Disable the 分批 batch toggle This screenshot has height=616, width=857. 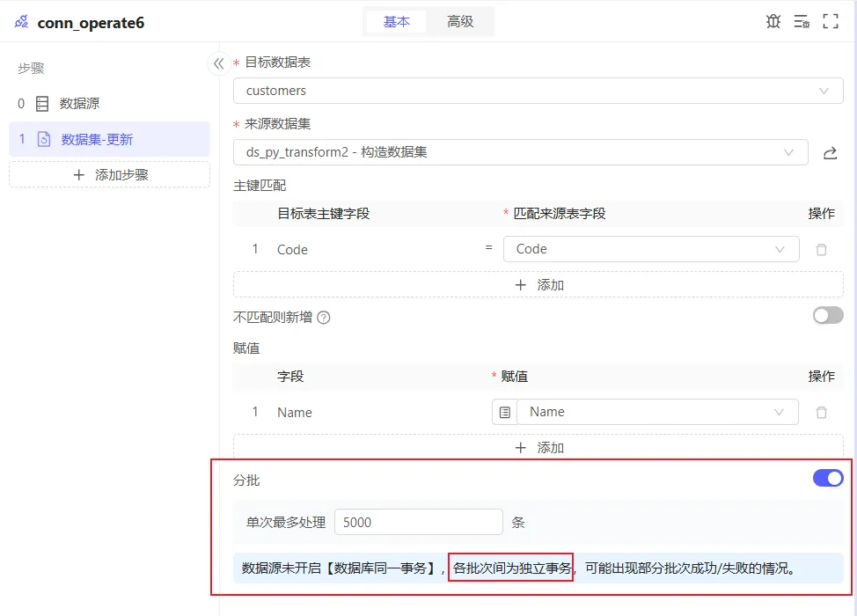tap(827, 479)
